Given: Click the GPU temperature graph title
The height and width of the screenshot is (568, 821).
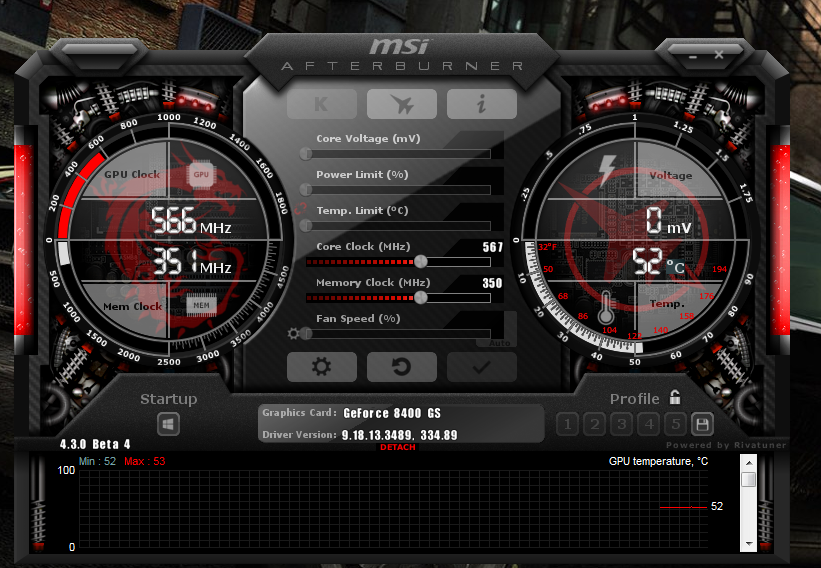Looking at the screenshot, I should [x=658, y=461].
